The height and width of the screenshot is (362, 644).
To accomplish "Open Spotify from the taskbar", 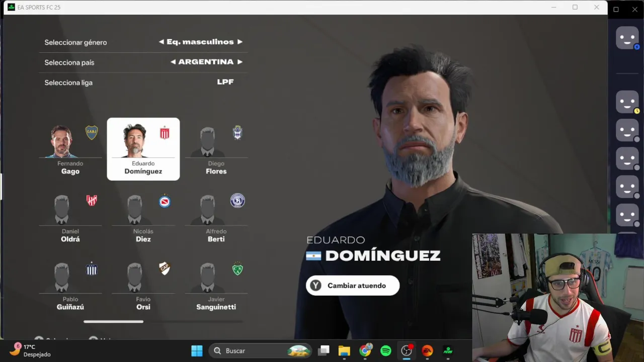I will point(386,350).
